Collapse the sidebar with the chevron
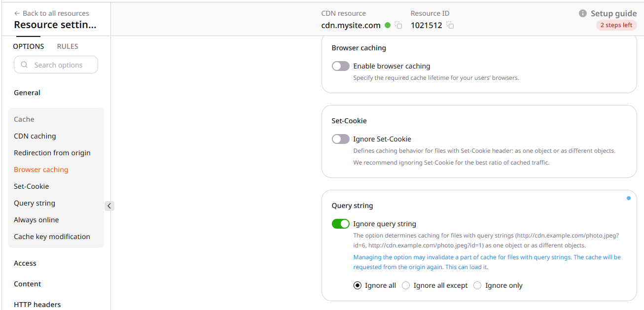This screenshot has height=310, width=644. pos(109,206)
